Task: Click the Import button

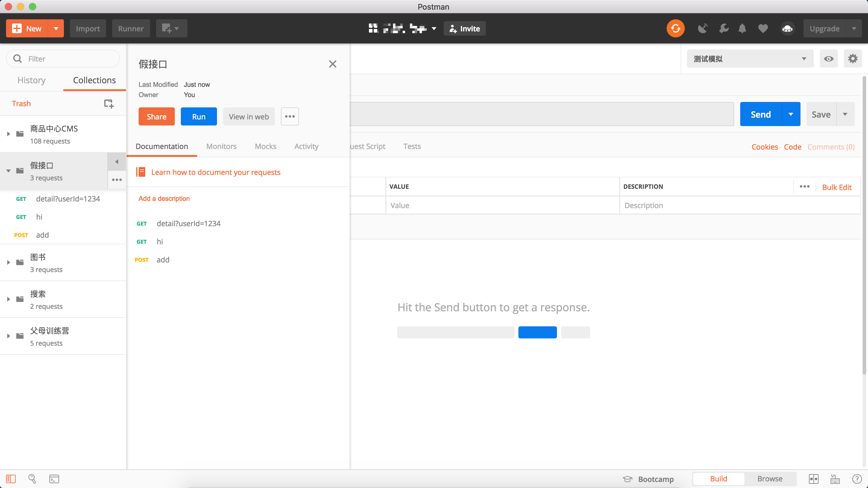Action: (88, 29)
